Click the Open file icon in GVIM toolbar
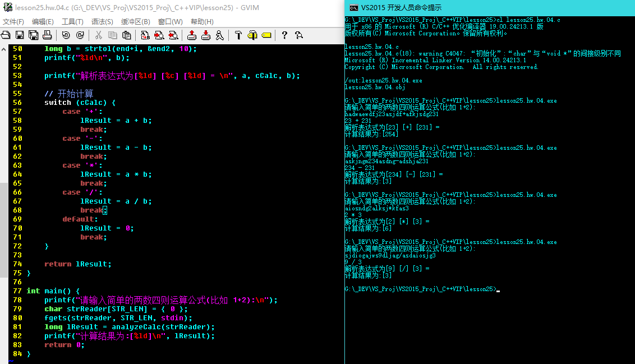This screenshot has width=635, height=364. tap(6, 35)
